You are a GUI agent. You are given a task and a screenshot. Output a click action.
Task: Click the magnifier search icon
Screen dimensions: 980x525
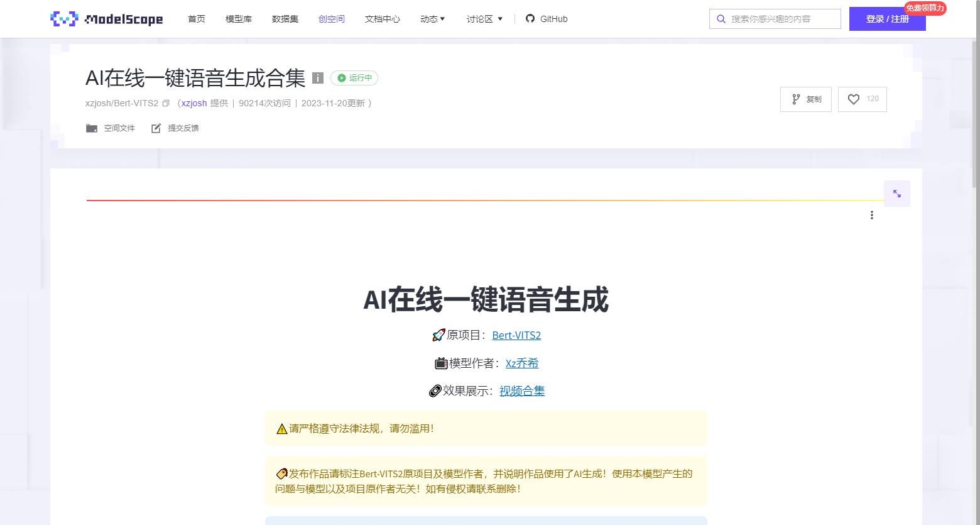pos(721,19)
